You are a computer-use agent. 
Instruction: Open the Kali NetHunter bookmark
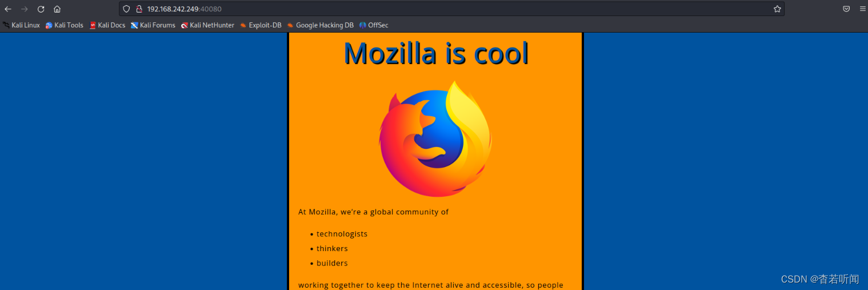(x=208, y=25)
